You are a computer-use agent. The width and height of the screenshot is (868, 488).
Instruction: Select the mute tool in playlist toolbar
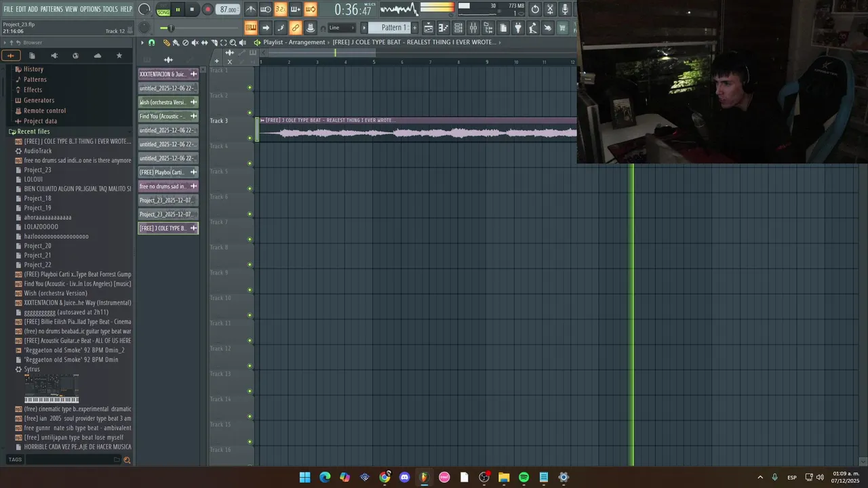click(x=195, y=42)
